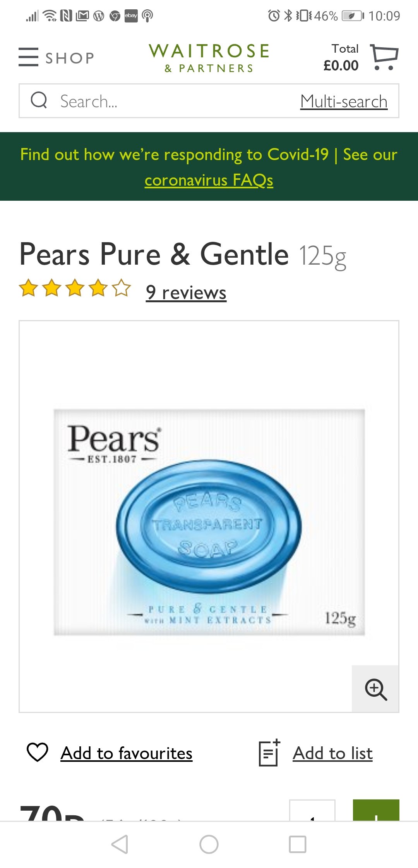
Task: Open the 9 reviews link
Action: (x=186, y=293)
